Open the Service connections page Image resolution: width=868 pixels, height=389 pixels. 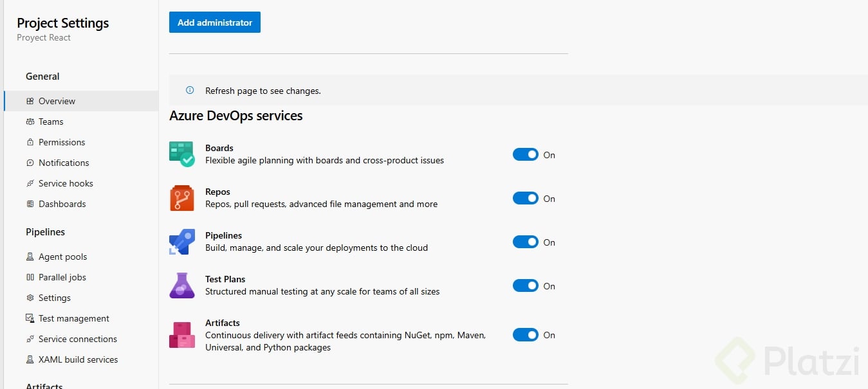pos(78,339)
